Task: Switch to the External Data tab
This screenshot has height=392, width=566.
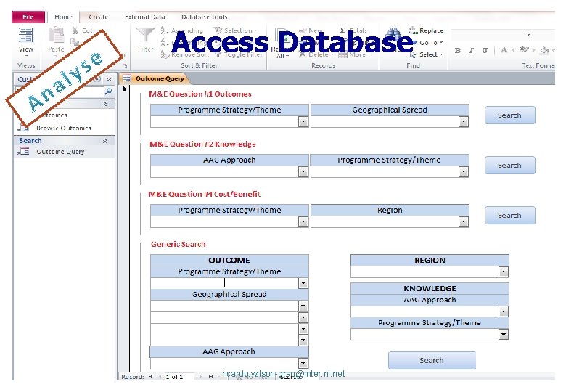Action: (x=144, y=17)
